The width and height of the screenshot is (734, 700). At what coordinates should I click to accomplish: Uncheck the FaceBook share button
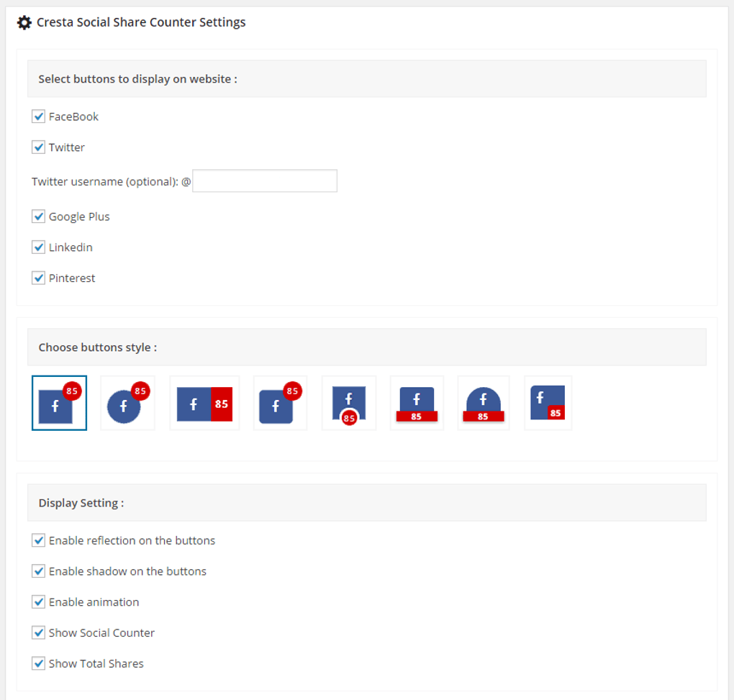(38, 116)
